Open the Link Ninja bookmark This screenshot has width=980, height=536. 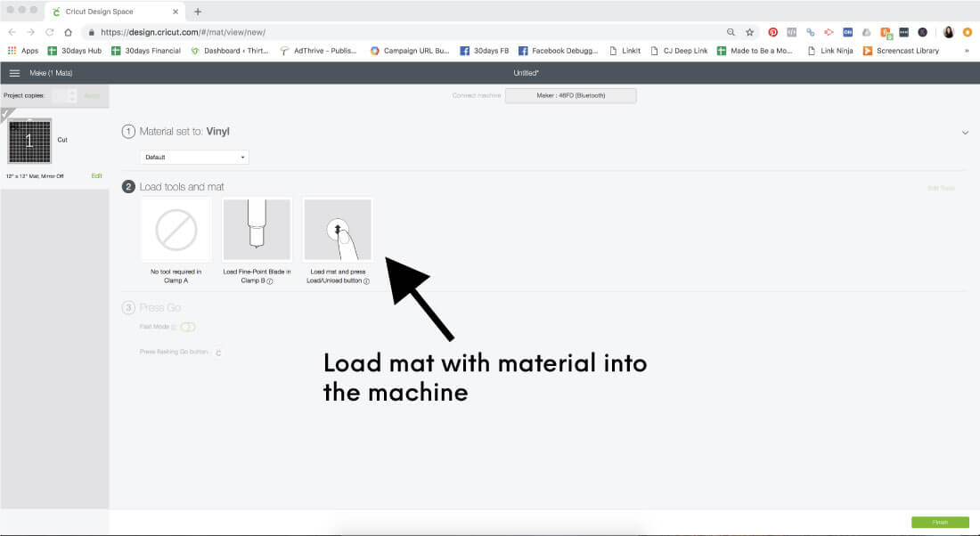click(830, 51)
